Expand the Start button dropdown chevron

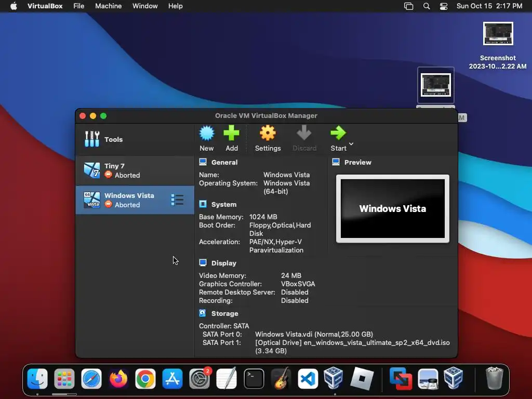(x=351, y=144)
